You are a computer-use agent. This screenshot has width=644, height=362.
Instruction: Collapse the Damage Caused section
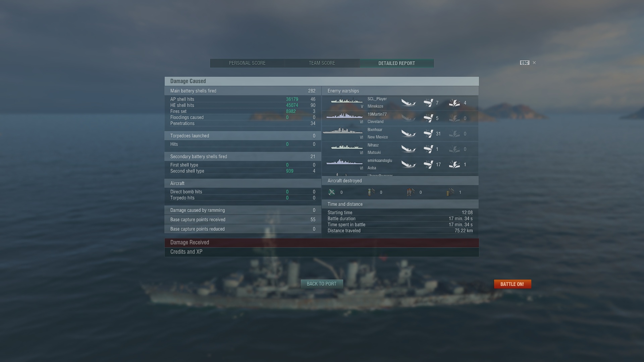[322, 81]
